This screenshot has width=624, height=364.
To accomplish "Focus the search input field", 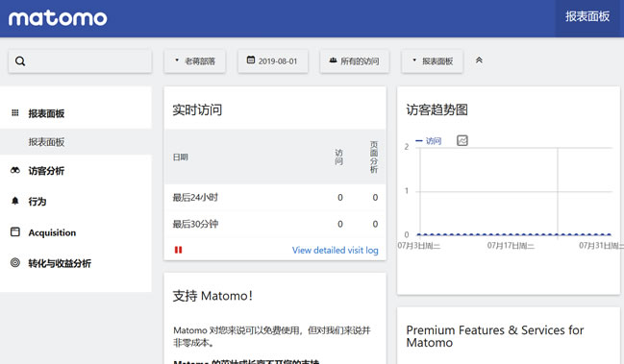I will (80, 61).
